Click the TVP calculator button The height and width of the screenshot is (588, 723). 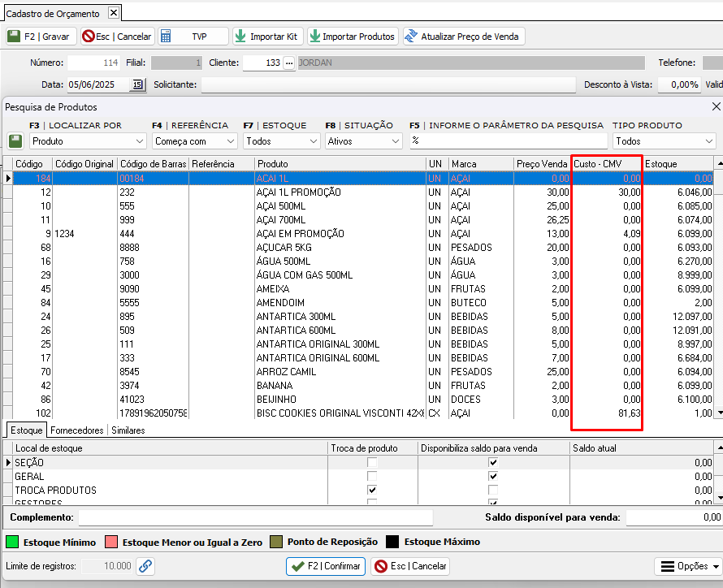[193, 37]
